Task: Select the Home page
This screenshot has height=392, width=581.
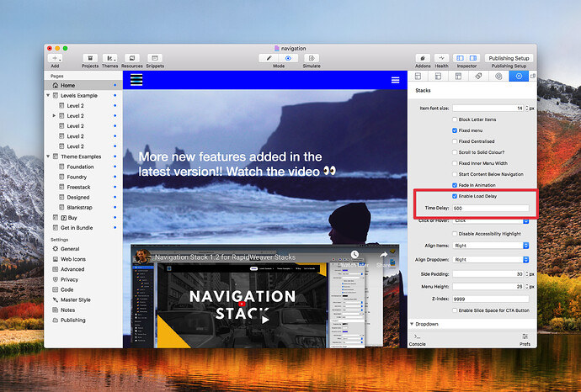Action: pyautogui.click(x=83, y=85)
